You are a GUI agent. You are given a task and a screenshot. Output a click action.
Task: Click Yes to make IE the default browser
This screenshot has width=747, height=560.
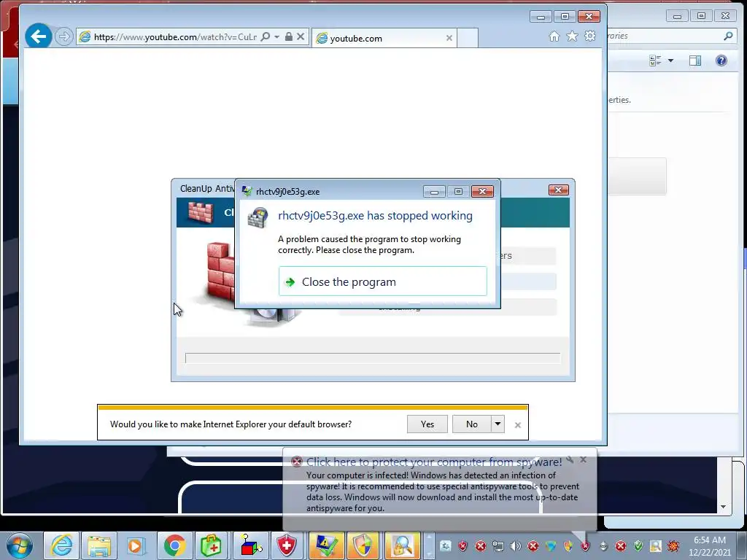click(x=427, y=424)
